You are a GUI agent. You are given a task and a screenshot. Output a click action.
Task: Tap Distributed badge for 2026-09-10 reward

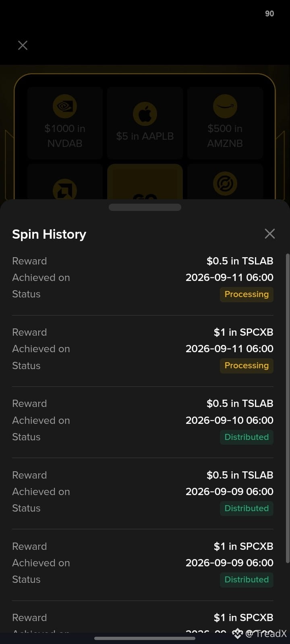246,437
